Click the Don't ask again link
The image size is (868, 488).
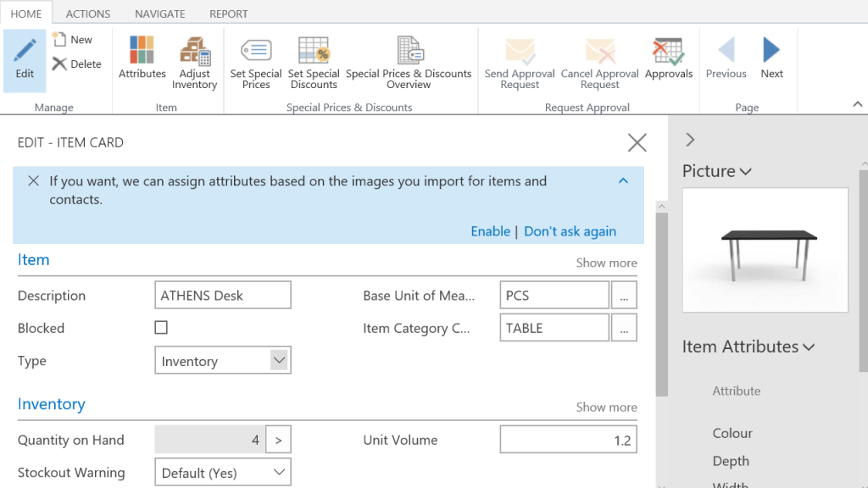(x=570, y=231)
